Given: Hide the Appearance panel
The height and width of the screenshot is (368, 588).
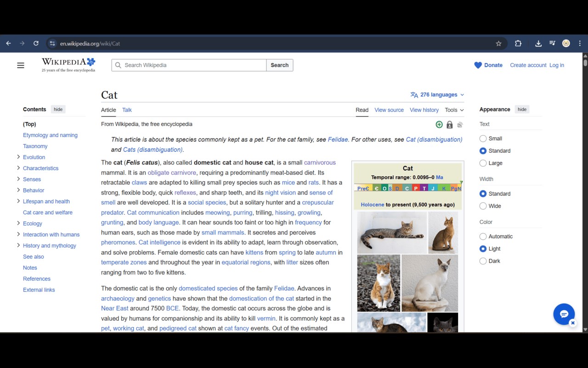Looking at the screenshot, I should [x=522, y=109].
